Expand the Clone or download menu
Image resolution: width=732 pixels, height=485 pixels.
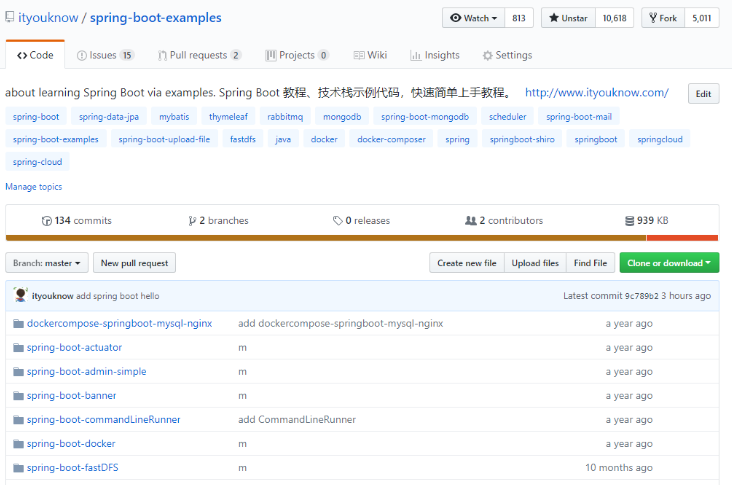669,263
